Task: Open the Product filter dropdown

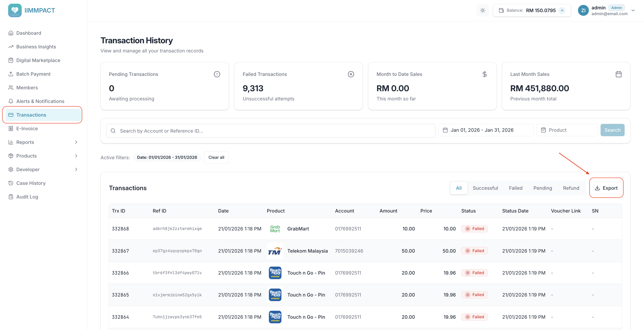Action: point(567,130)
